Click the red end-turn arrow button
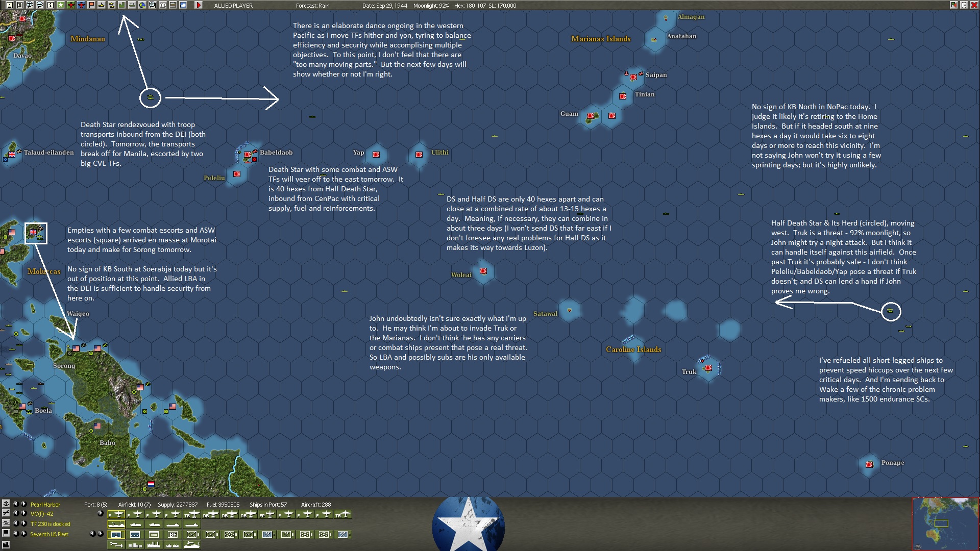 coord(199,5)
